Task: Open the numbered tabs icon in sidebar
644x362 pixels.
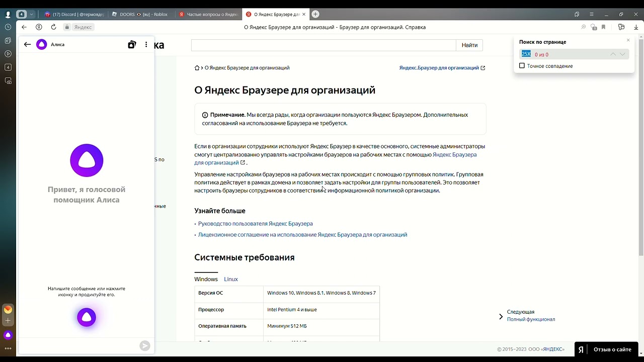Action: click(8, 67)
